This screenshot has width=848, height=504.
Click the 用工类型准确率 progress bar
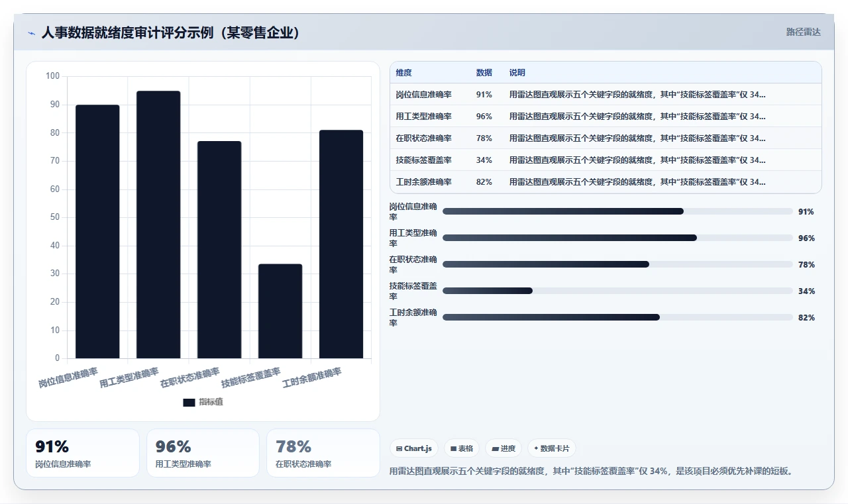point(617,238)
